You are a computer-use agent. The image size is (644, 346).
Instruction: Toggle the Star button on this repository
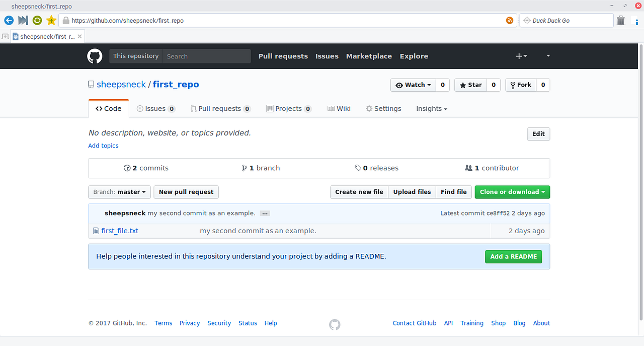(x=470, y=85)
